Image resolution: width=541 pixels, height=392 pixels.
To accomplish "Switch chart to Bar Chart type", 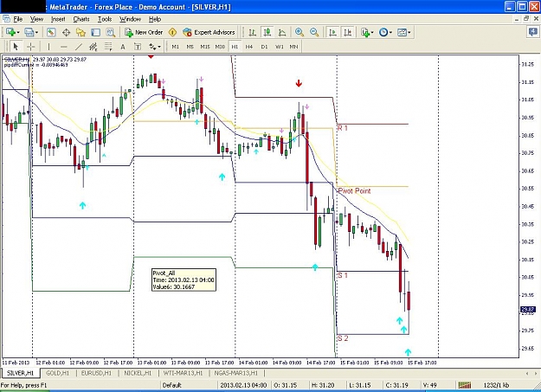I will (253, 32).
